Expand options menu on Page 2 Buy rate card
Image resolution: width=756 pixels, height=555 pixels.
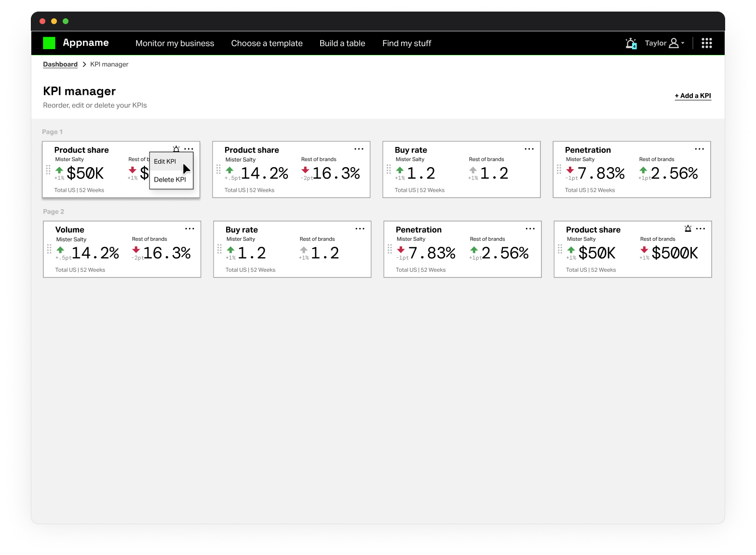click(x=360, y=229)
